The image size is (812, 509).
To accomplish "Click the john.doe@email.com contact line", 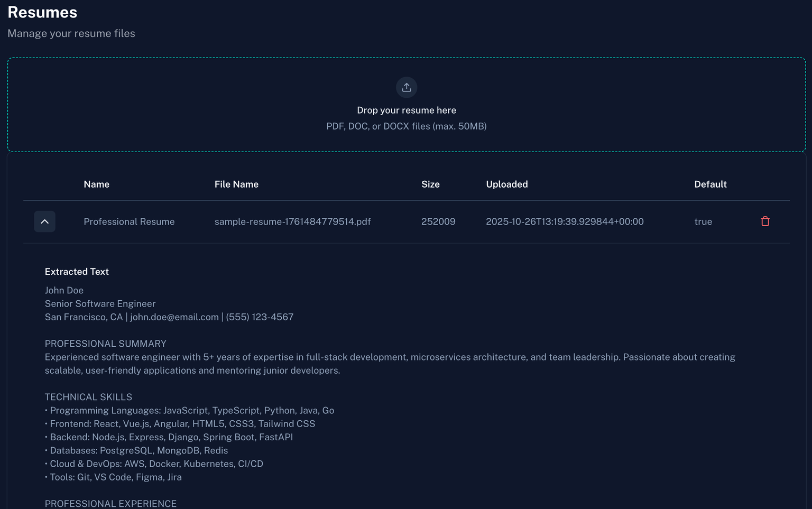I will point(174,317).
